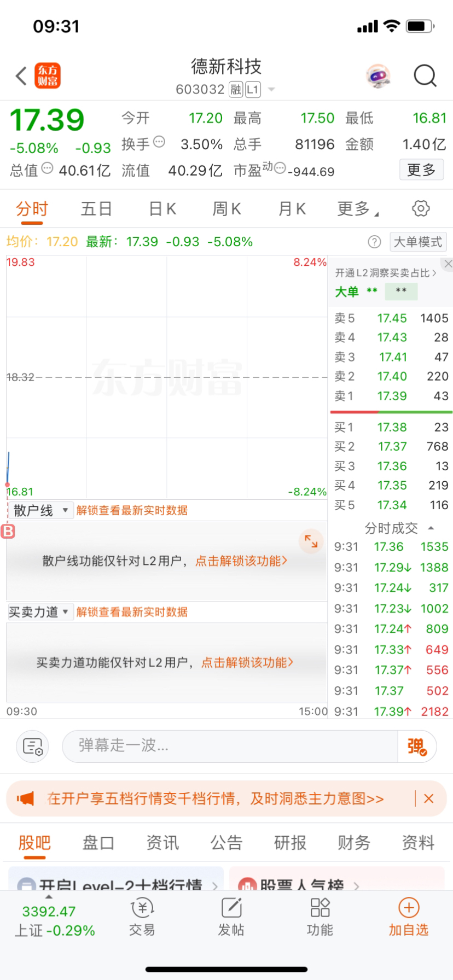Viewport: 453px width, 980px height.
Task: Switch to the 资讯 tab
Action: click(162, 843)
